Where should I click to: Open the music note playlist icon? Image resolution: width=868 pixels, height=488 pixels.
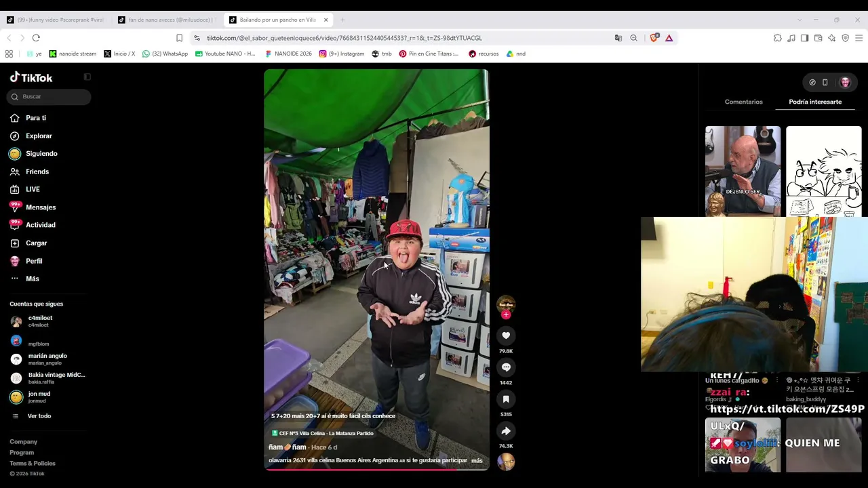(791, 38)
